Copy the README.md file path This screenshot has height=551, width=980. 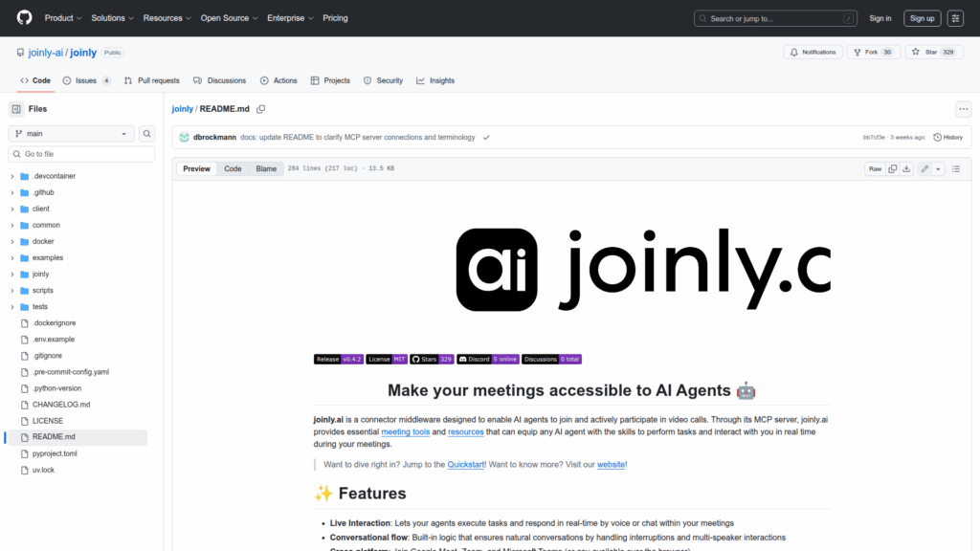coord(260,109)
